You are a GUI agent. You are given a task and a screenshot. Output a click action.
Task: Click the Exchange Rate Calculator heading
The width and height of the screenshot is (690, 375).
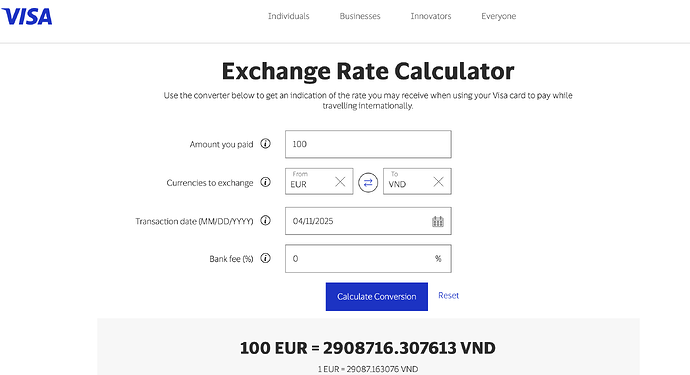click(368, 71)
